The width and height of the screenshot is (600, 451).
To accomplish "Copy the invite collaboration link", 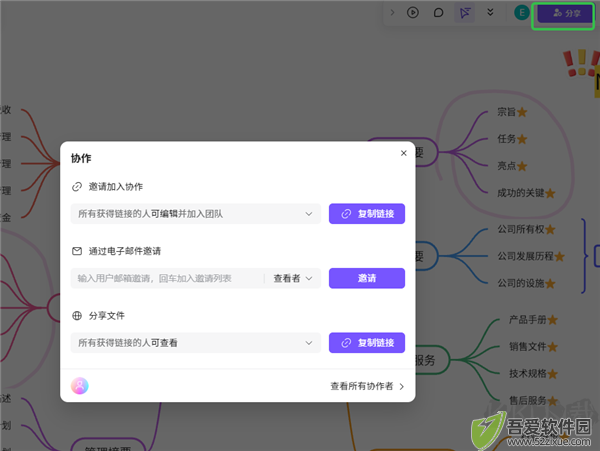I will coord(367,214).
